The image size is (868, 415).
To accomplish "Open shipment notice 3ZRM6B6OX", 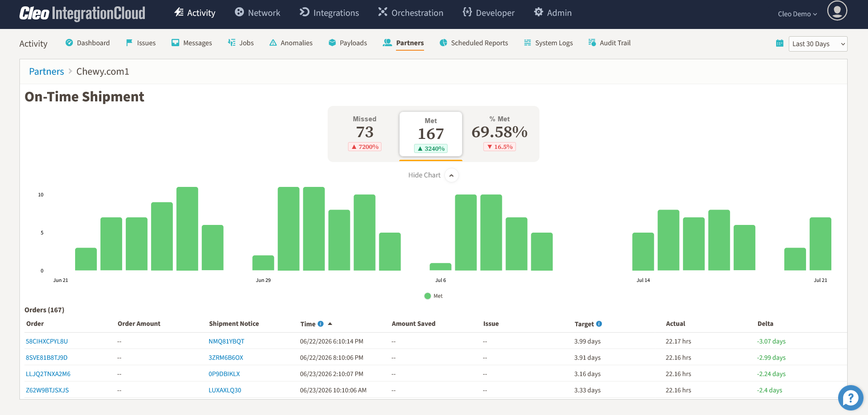I will click(x=226, y=358).
